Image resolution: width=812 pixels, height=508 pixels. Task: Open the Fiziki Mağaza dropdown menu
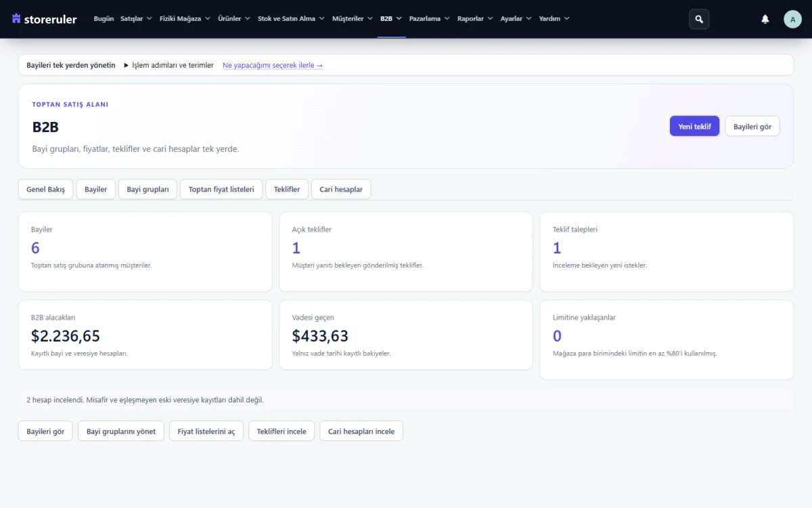click(x=185, y=19)
